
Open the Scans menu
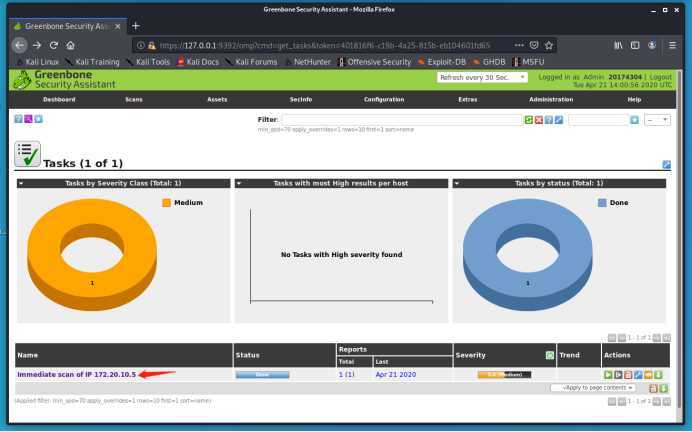click(x=134, y=100)
